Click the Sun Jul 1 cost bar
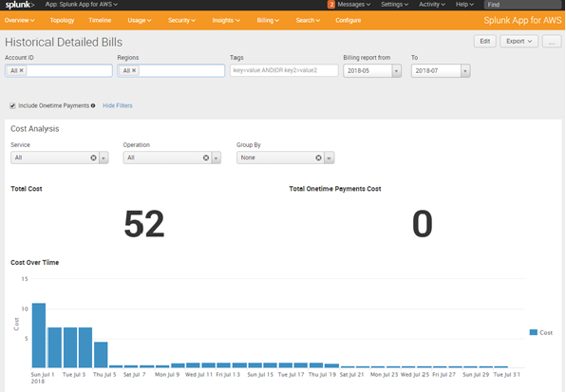The height and width of the screenshot is (392, 566). point(39,335)
